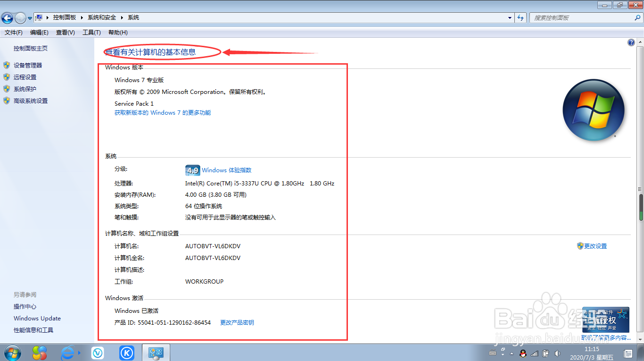Image resolution: width=644 pixels, height=361 pixels.
Task: Click the 4.9 experience index badge
Action: click(193, 170)
